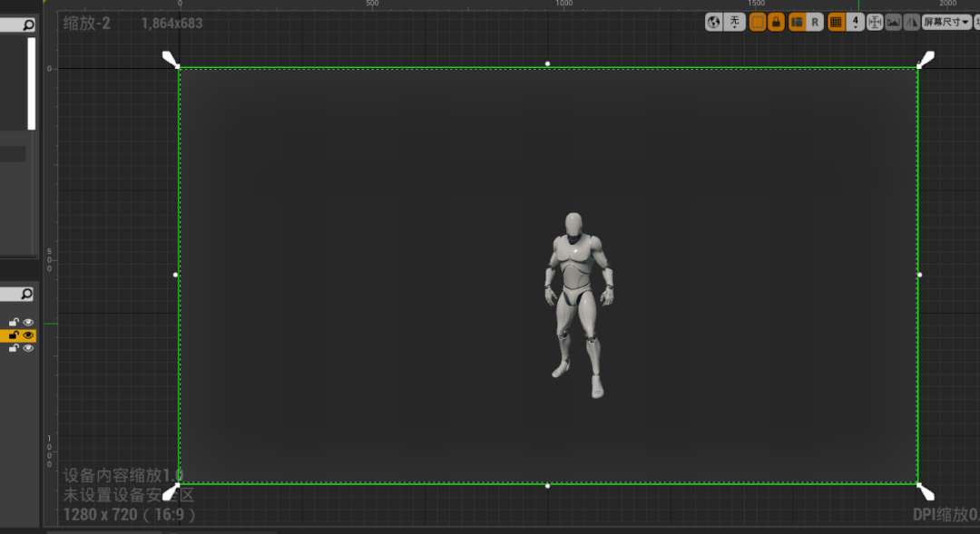Toggle the lock on the highlighted hierarchy row
The width and height of the screenshot is (980, 534).
[14, 335]
